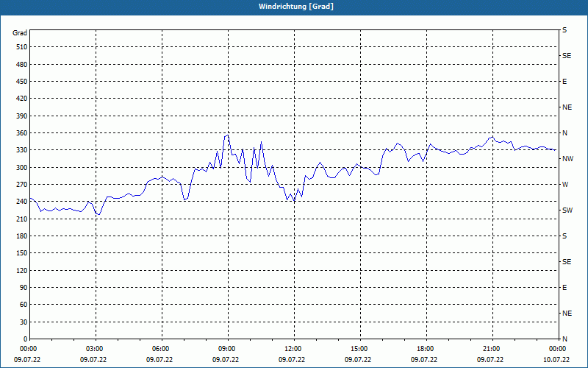Click the 0 y-axis value
This screenshot has width=588, height=368.
(26, 339)
